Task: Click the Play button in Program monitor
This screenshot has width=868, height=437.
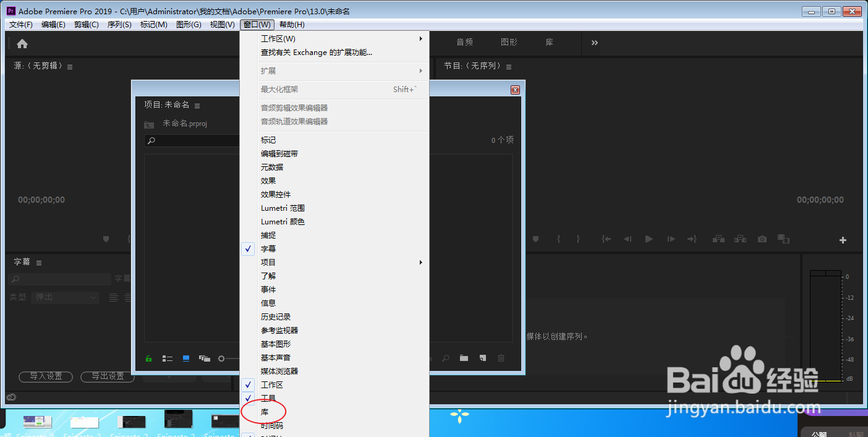Action: pyautogui.click(x=649, y=239)
